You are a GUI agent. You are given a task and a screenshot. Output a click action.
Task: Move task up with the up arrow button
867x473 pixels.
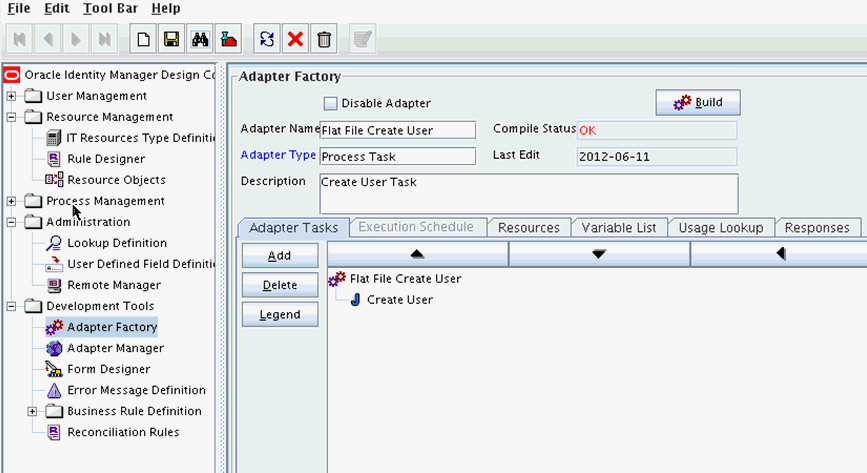pyautogui.click(x=417, y=254)
